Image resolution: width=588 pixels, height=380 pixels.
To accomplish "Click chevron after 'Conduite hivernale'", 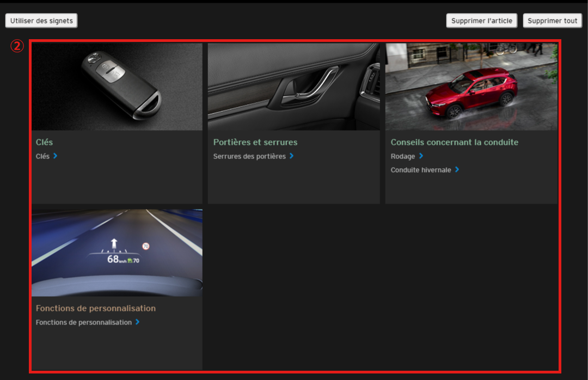I will click(457, 170).
